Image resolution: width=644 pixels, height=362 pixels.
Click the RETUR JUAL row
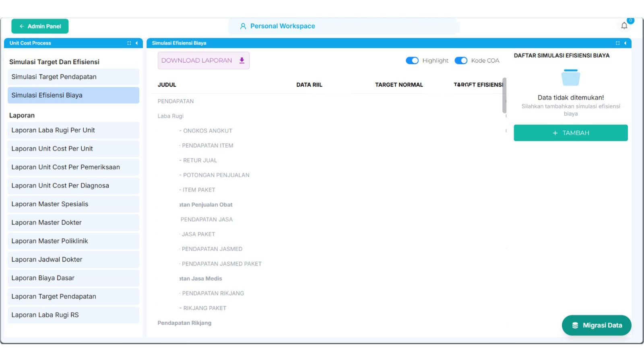point(328,160)
